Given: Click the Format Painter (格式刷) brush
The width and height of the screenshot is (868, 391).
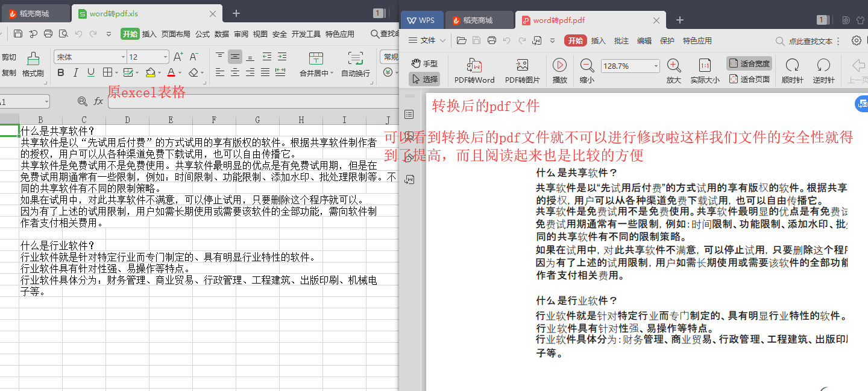Looking at the screenshot, I should [x=33, y=59].
